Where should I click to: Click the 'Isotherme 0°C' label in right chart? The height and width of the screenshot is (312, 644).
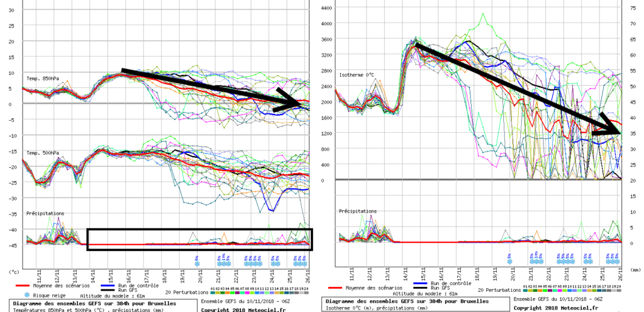click(x=357, y=75)
